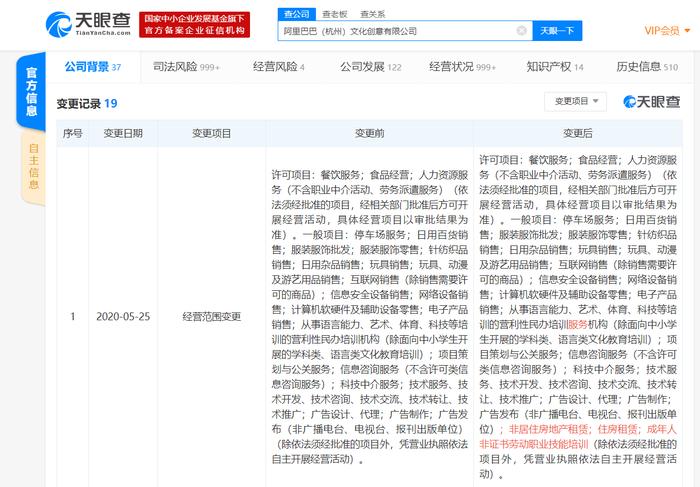Click the change count number 19
This screenshot has width=700, height=487.
coord(111,104)
